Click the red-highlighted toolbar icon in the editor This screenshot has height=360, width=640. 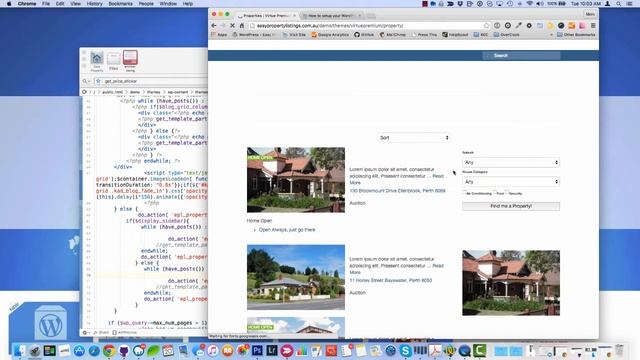[130, 60]
